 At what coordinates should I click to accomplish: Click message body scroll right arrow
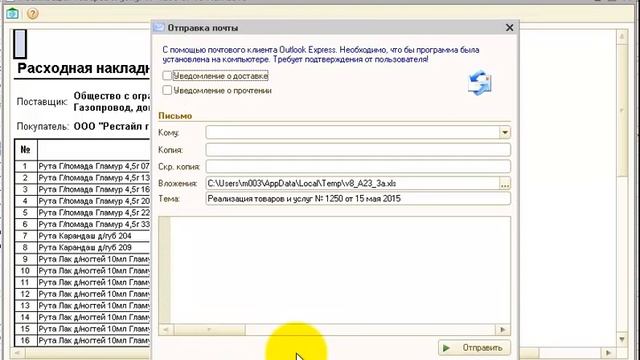(x=503, y=329)
